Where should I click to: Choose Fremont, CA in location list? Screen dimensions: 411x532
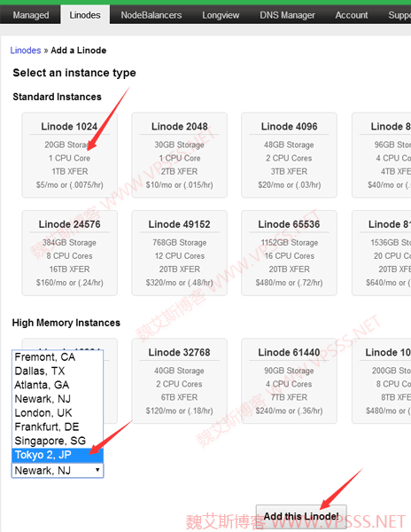tap(58, 357)
